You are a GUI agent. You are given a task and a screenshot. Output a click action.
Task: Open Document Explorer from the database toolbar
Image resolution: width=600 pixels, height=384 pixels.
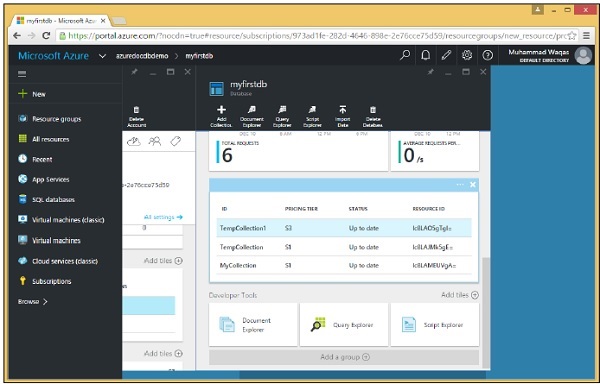click(x=252, y=116)
